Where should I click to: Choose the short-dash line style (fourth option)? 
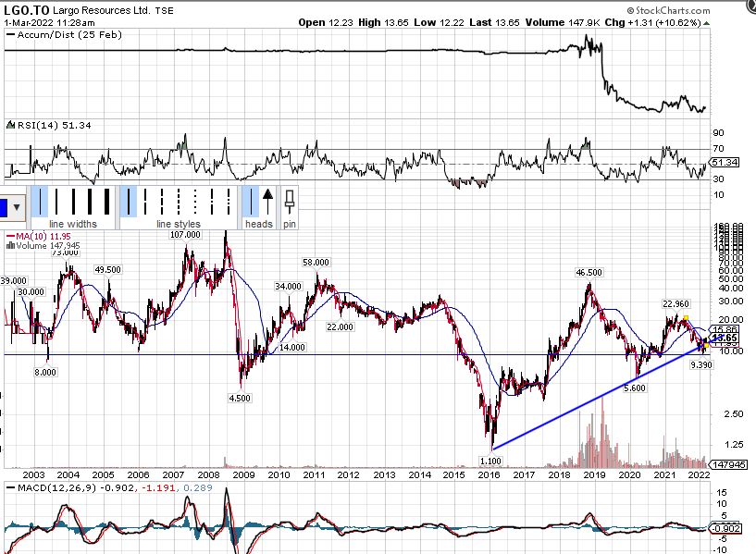click(179, 202)
